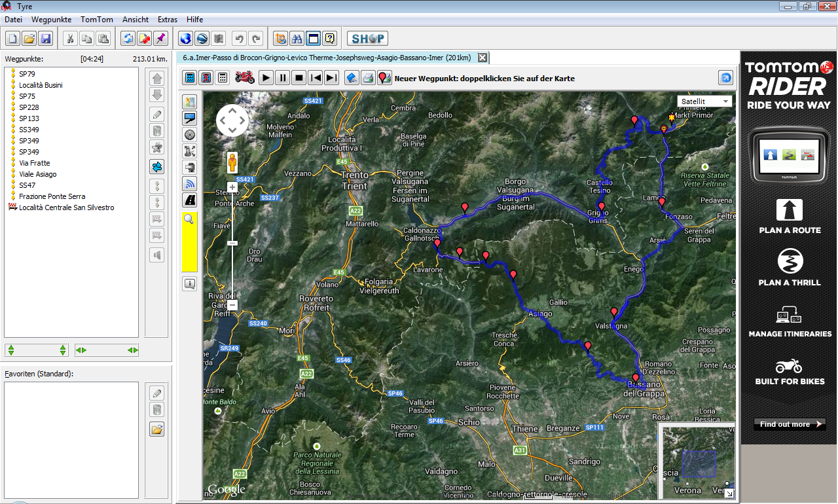Click the pushpin icon in toolbar
The image size is (838, 504).
[160, 39]
